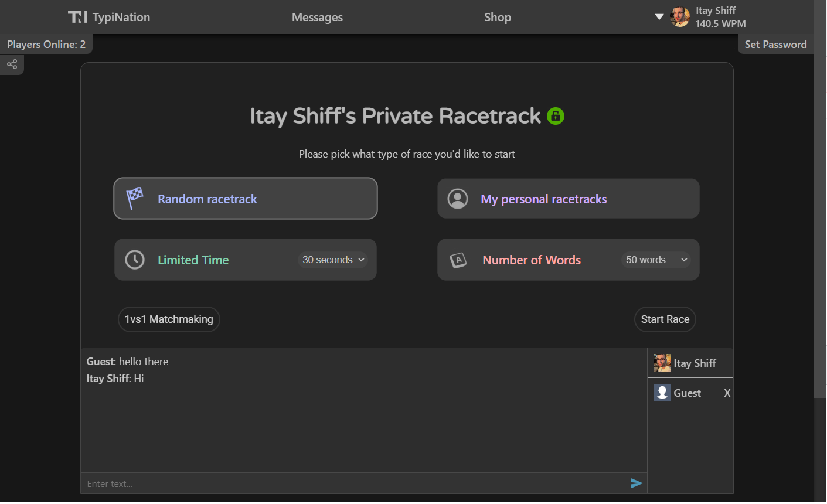Go to TypiNation home link
This screenshot has width=827, height=504.
click(109, 17)
